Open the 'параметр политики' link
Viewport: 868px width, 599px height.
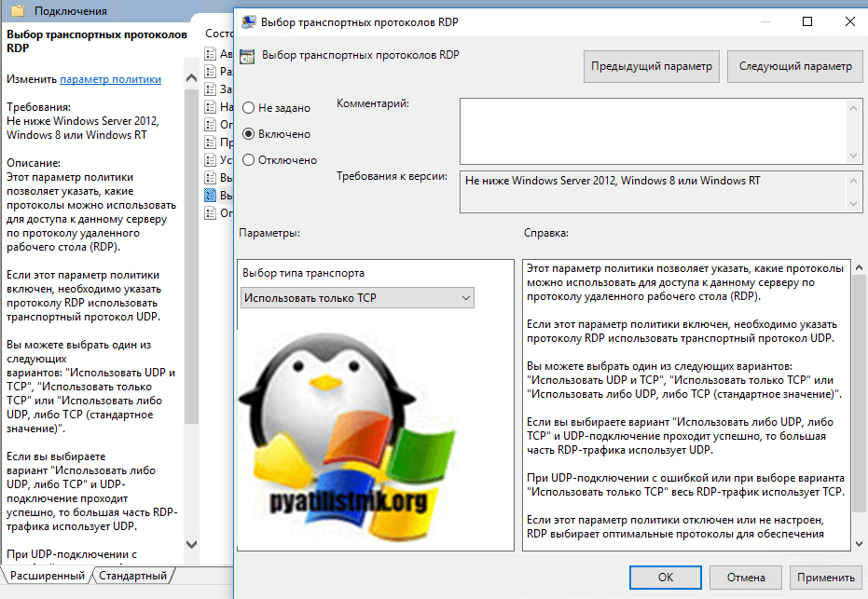coord(110,79)
